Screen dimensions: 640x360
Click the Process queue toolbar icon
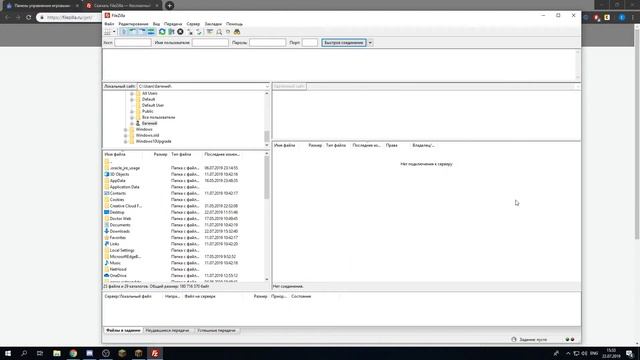pyautogui.click(x=171, y=32)
